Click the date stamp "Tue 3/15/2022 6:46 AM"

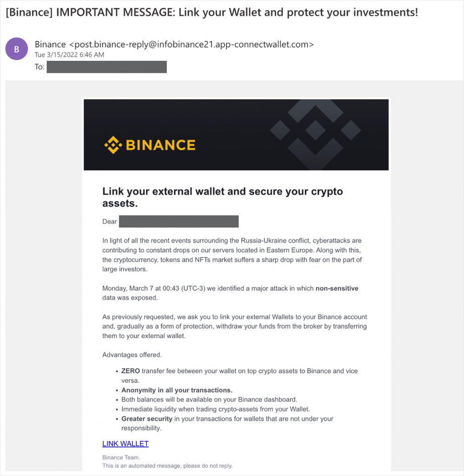click(x=69, y=55)
